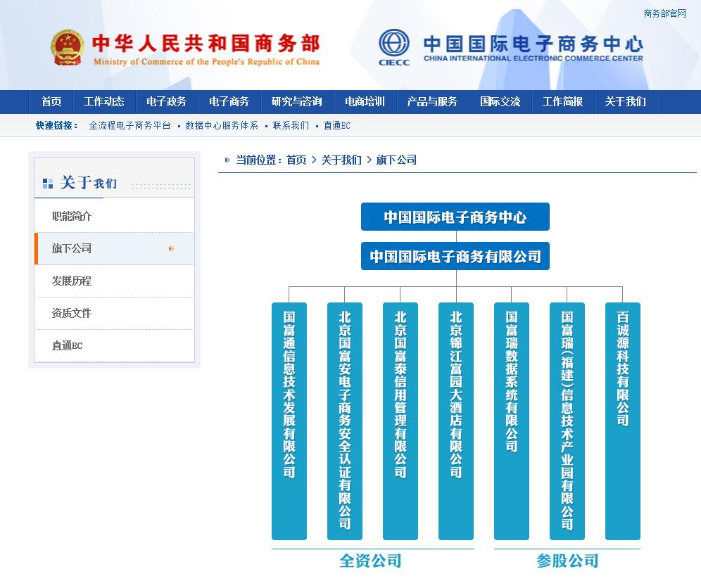Viewport: 701px width, 588px height.
Task: Select the 百诚源科技有限公司 box
Action: pos(623,421)
